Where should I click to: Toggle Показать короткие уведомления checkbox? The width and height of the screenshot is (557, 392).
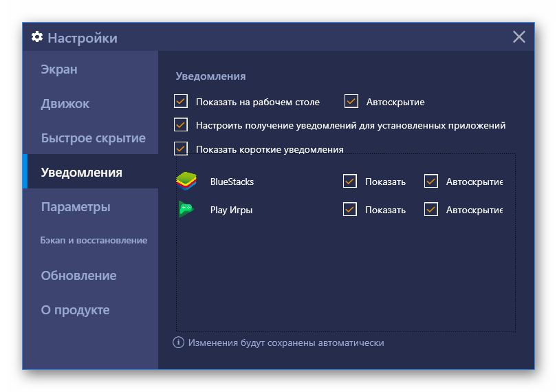point(181,149)
